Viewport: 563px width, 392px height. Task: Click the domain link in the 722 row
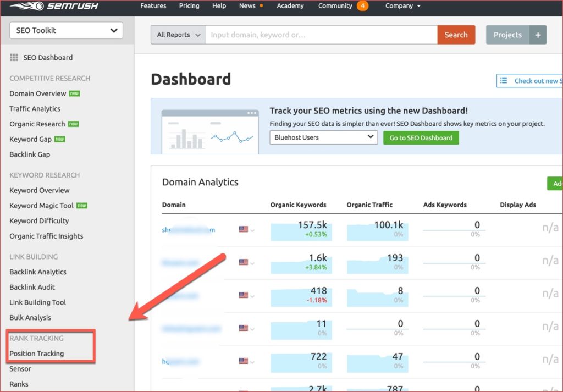point(180,362)
